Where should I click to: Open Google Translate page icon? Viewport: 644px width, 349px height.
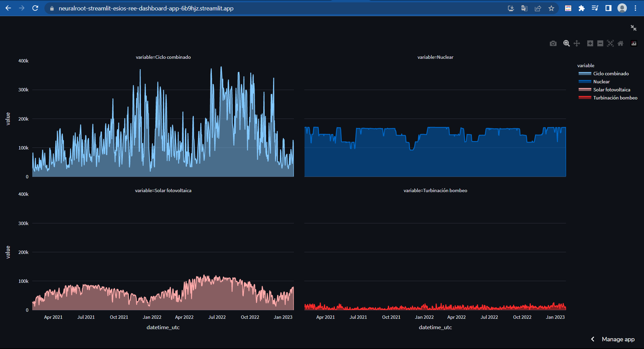[x=524, y=8]
